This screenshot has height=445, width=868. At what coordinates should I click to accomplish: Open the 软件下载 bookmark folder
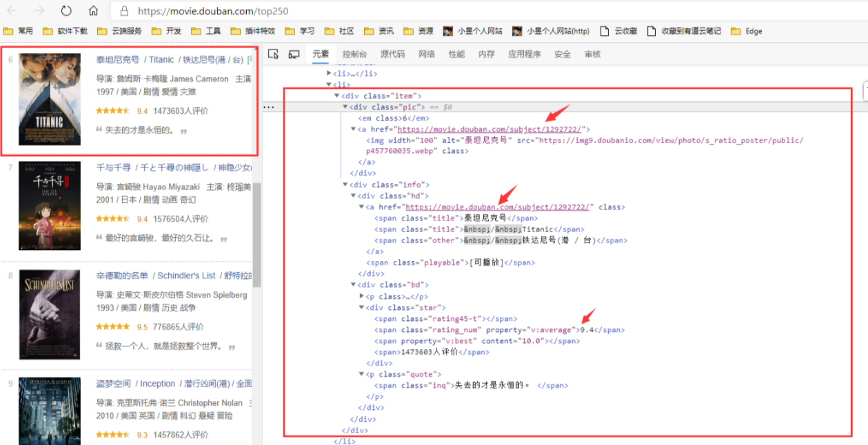(x=65, y=31)
